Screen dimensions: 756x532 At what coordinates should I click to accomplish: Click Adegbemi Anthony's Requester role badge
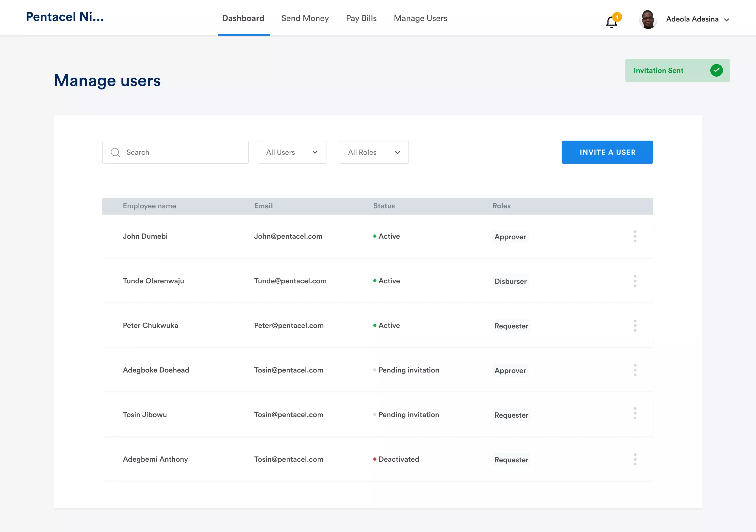(x=511, y=460)
